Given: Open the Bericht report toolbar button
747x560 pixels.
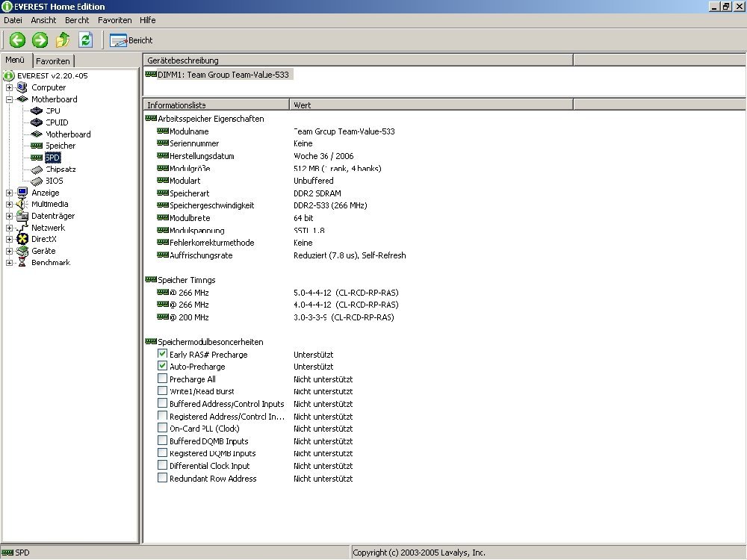Looking at the screenshot, I should pyautogui.click(x=131, y=40).
